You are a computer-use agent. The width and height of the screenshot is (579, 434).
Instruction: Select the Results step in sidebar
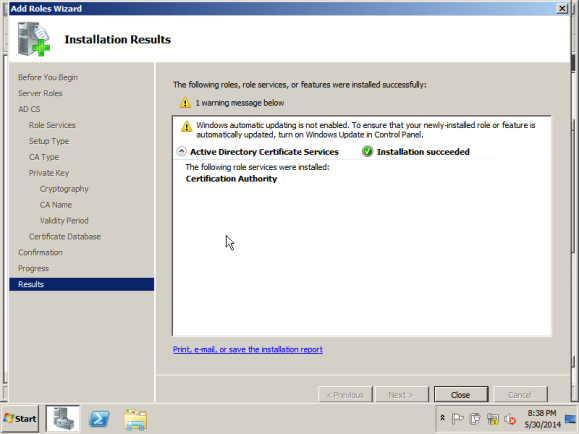pos(82,284)
